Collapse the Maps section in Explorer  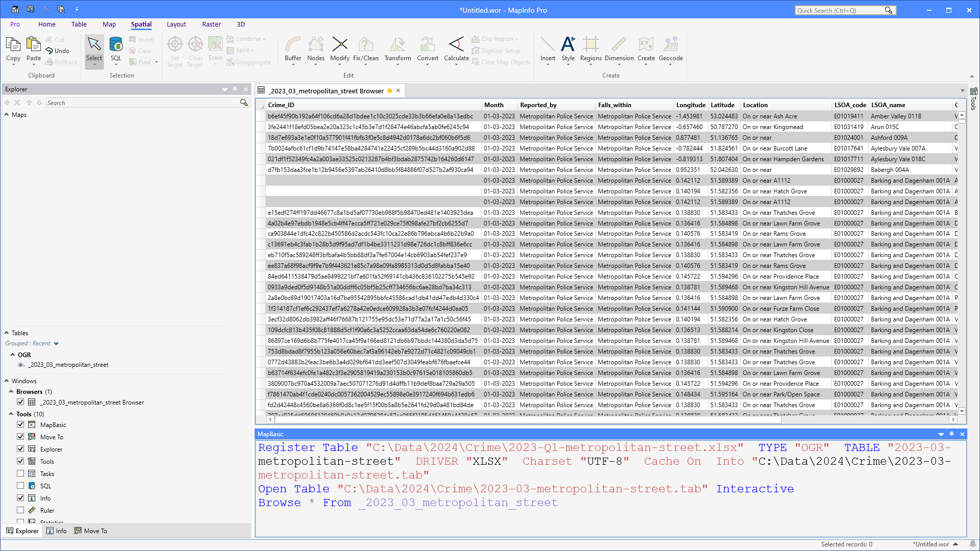tap(7, 115)
